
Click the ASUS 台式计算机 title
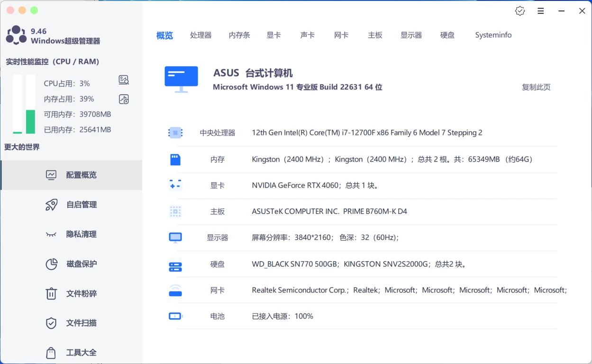[253, 73]
